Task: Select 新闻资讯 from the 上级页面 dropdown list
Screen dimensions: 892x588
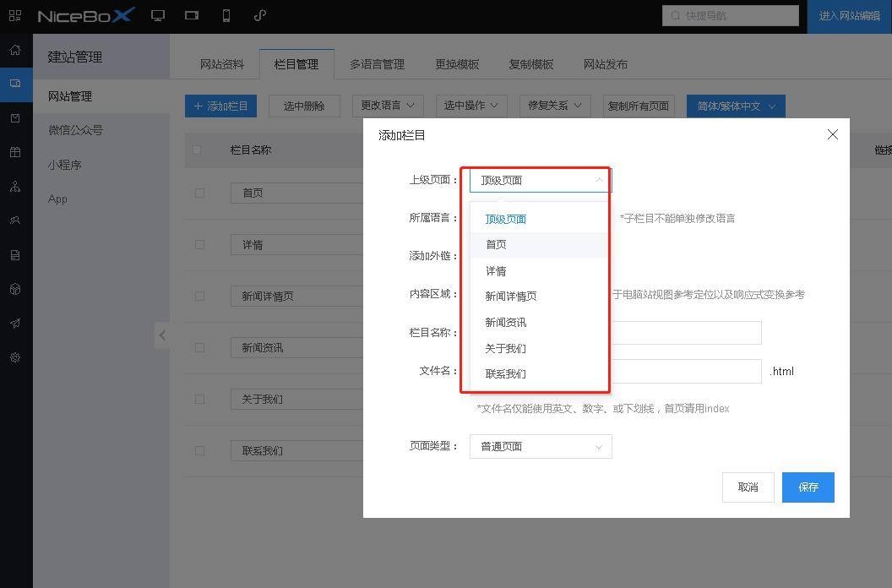Action: [x=508, y=322]
